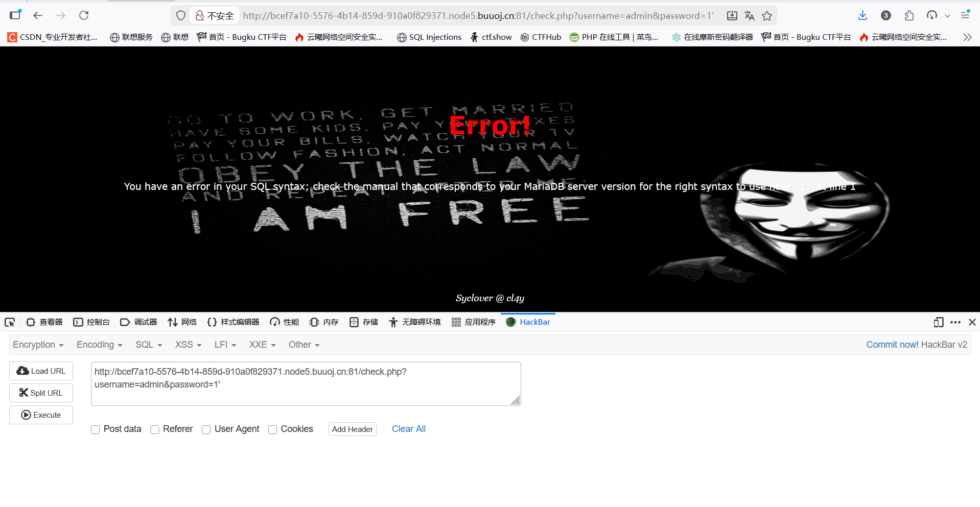980x507 pixels.
Task: Switch to 调试器 debugger tab
Action: (x=138, y=322)
